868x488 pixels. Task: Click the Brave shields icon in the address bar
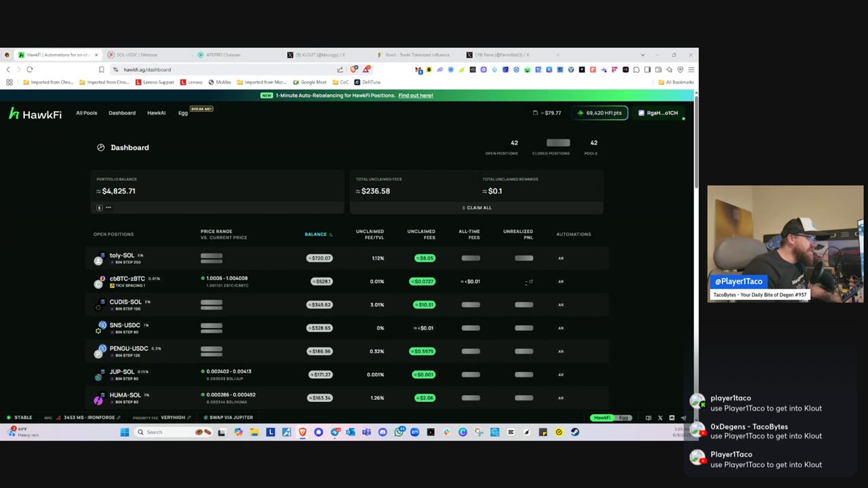[x=354, y=70]
